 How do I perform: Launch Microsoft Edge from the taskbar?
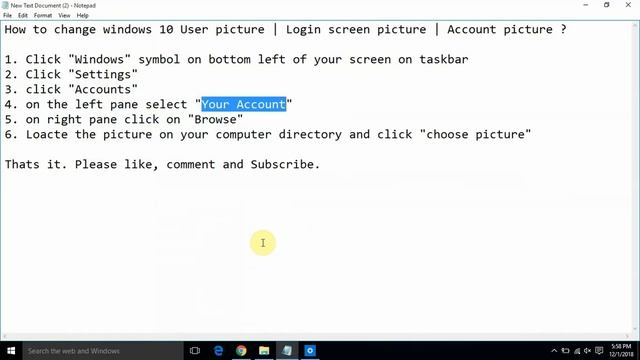[218, 351]
